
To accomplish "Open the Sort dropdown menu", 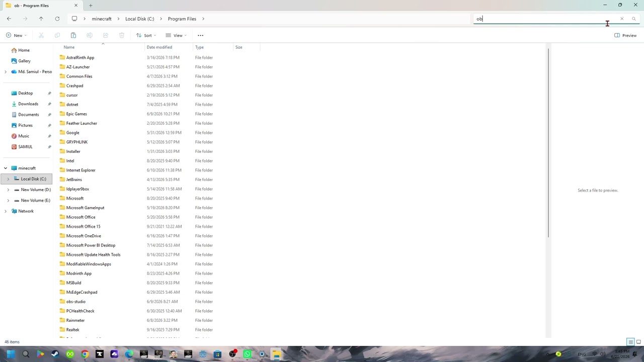I will click(x=146, y=35).
